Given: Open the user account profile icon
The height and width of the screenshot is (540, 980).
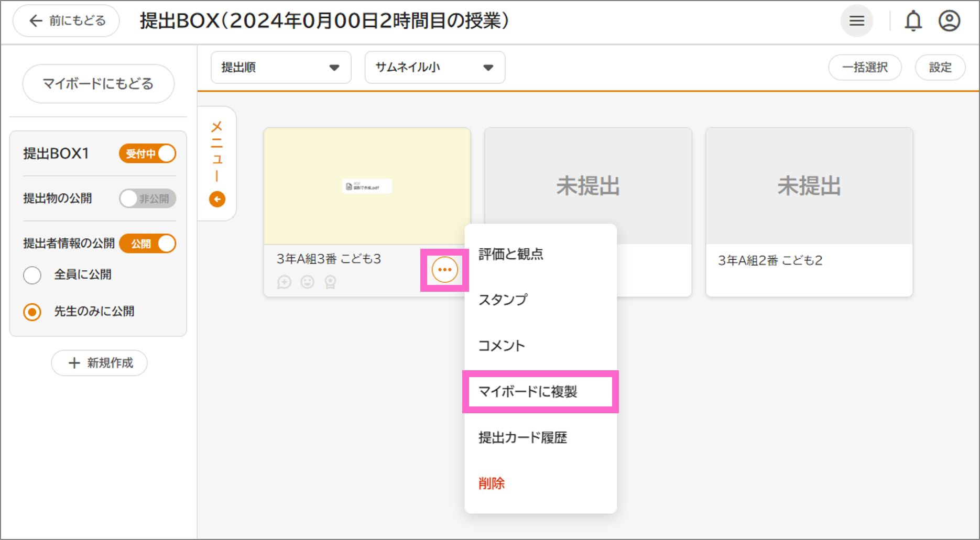Looking at the screenshot, I should point(949,21).
